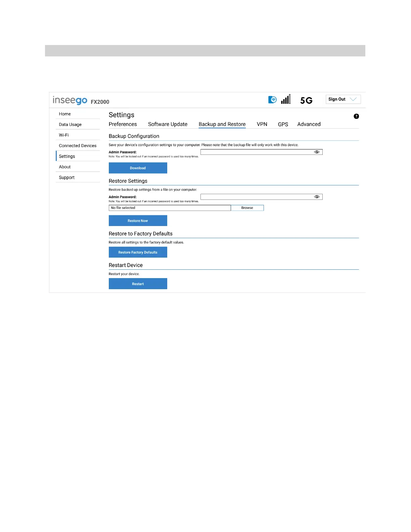Select Settings in the sidebar
This screenshot has height=532, width=411.
(x=78, y=156)
